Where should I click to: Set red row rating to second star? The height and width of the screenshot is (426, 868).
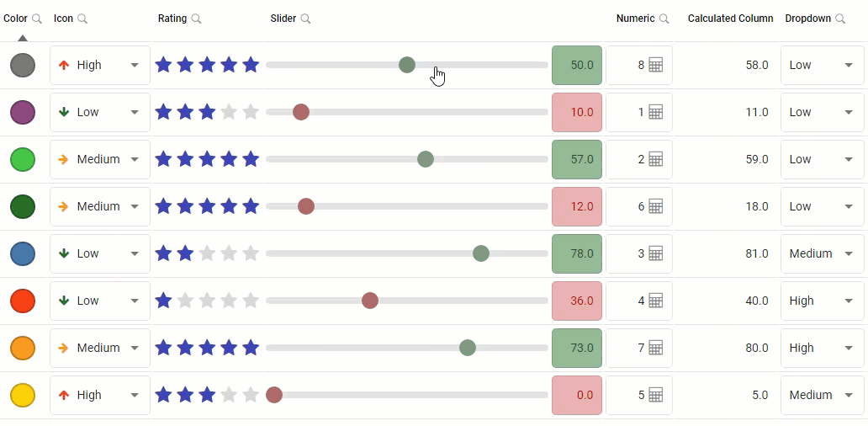185,301
